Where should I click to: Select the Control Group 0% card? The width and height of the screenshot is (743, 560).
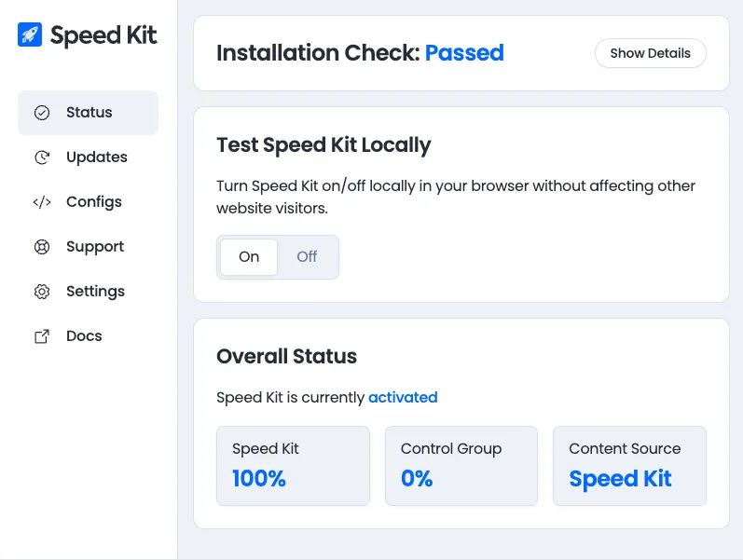[x=461, y=466]
